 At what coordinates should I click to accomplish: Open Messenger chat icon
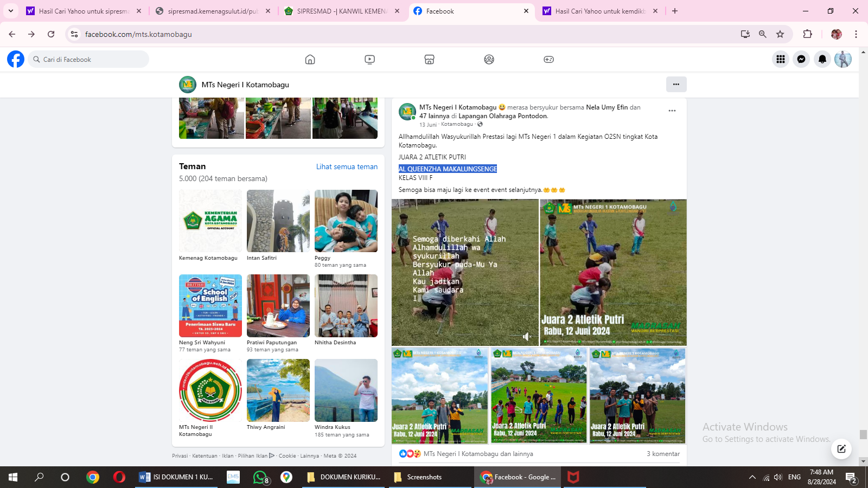tap(801, 60)
